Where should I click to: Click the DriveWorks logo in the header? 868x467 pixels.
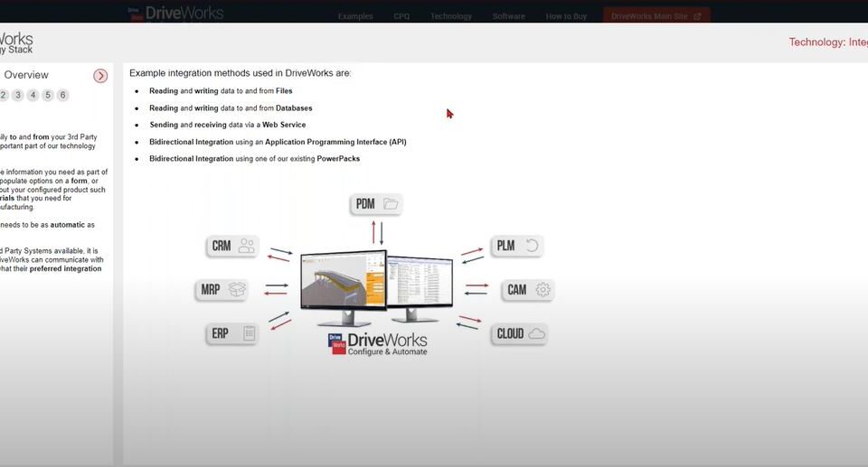click(175, 14)
